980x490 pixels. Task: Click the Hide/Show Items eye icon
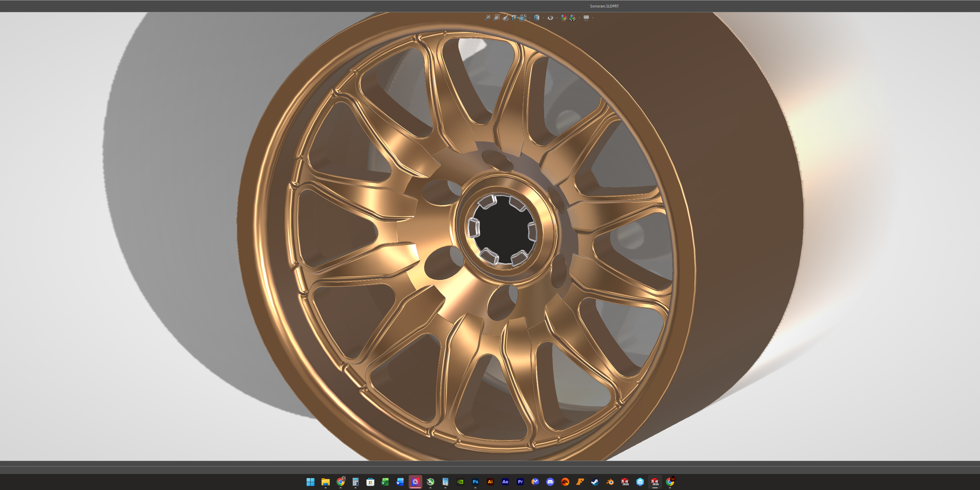point(550,18)
